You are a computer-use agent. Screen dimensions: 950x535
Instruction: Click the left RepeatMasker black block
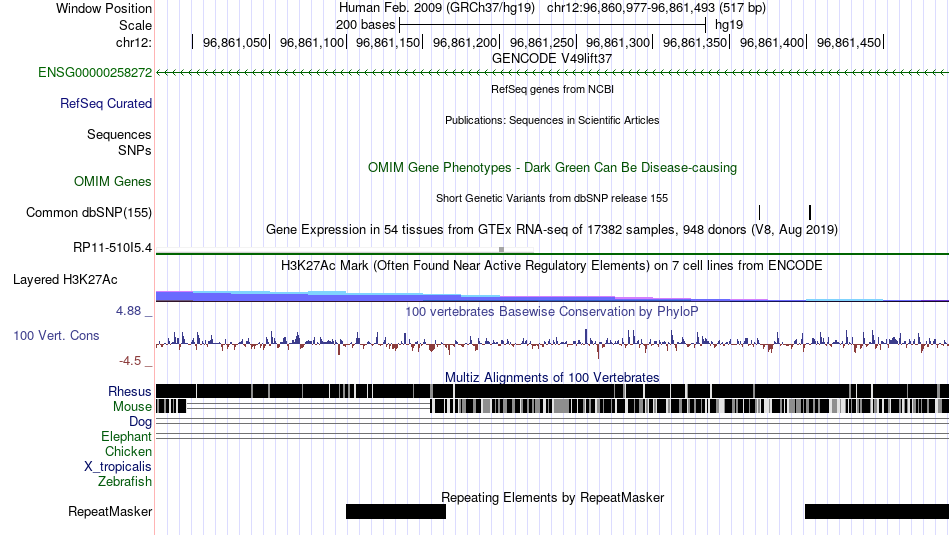point(396,511)
